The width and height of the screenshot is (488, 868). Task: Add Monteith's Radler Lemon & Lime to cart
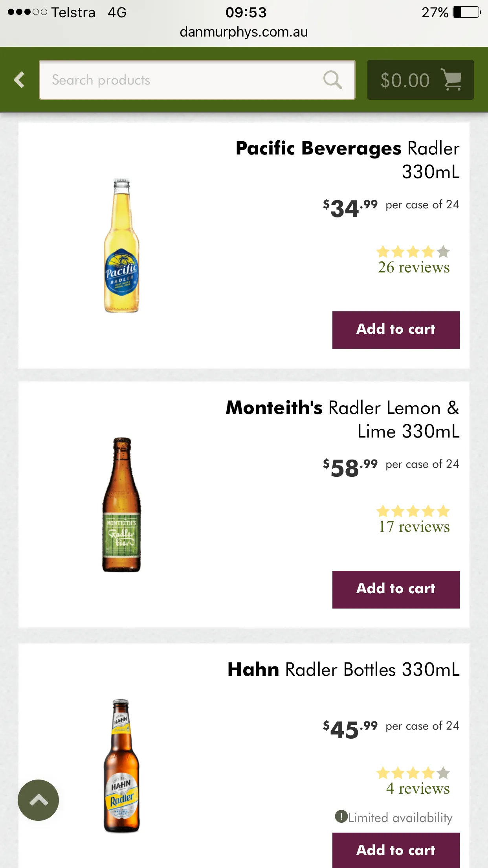pyautogui.click(x=396, y=590)
